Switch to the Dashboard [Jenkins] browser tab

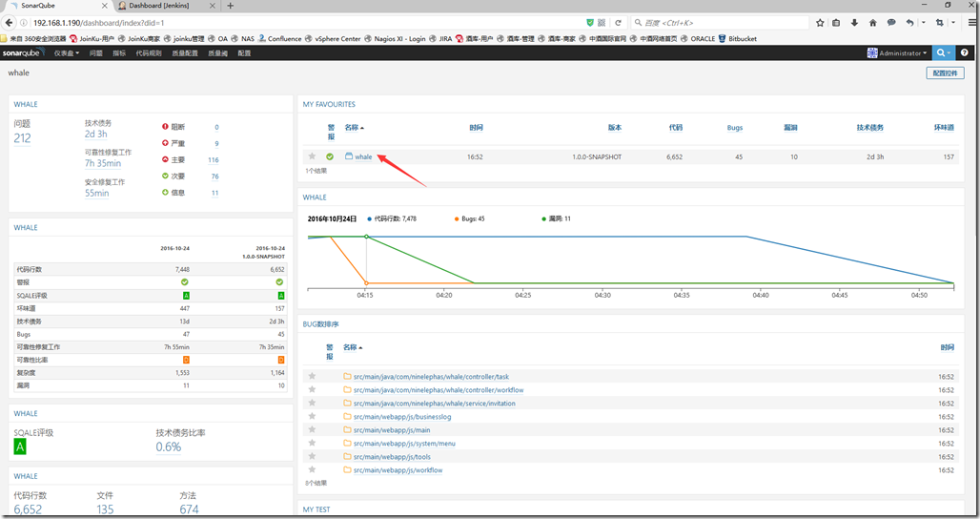click(159, 6)
